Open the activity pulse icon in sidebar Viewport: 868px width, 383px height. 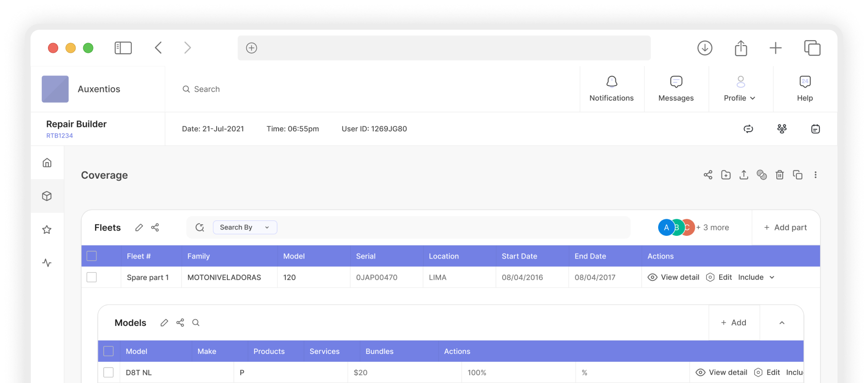47,263
